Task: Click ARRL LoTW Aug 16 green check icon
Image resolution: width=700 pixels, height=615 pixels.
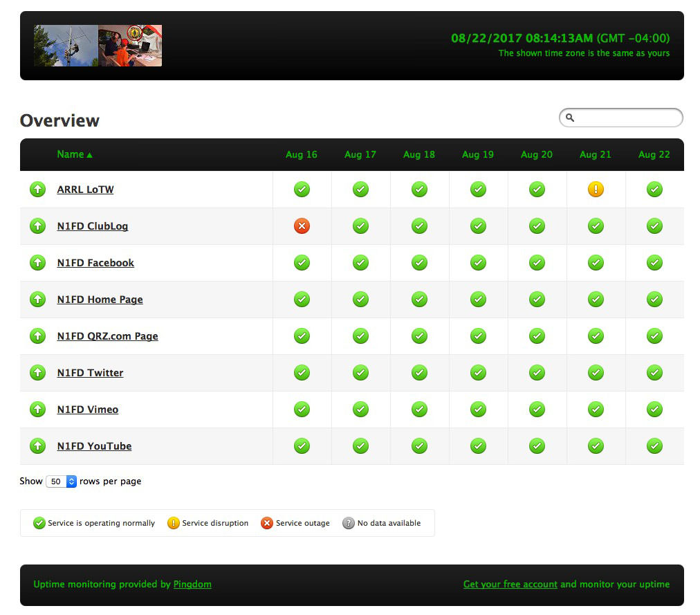Action: point(302,190)
